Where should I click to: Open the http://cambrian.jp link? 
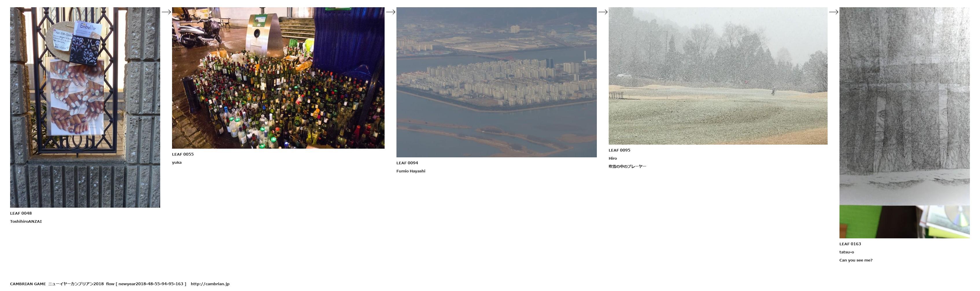(x=210, y=284)
